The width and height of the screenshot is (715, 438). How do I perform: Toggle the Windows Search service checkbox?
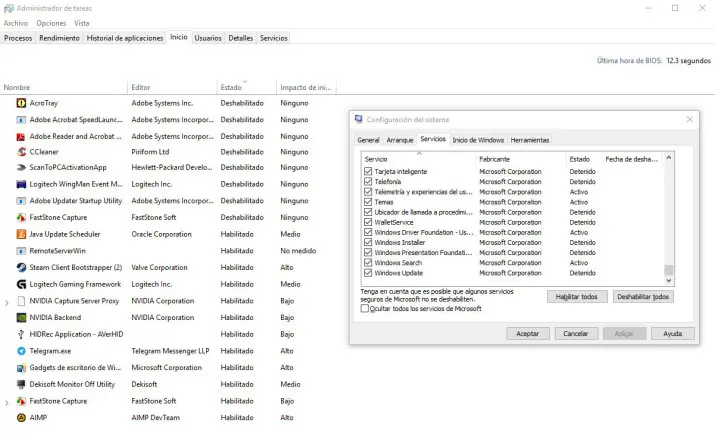click(x=368, y=263)
